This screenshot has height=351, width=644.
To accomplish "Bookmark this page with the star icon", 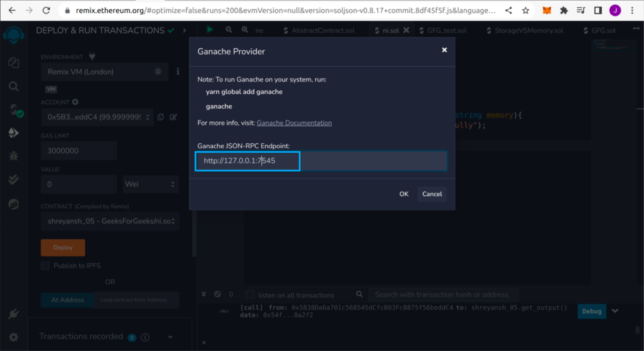I will 526,10.
